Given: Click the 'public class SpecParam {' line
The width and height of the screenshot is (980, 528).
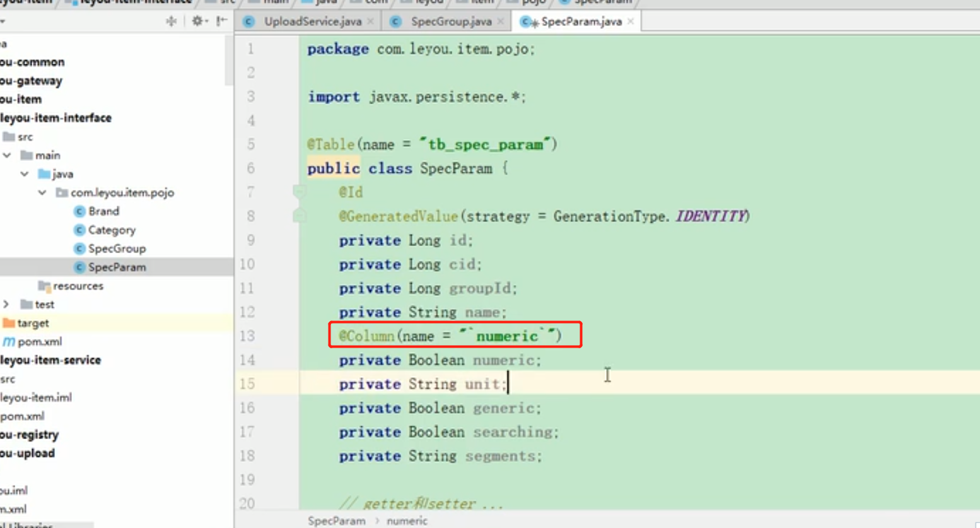Looking at the screenshot, I should [x=407, y=168].
